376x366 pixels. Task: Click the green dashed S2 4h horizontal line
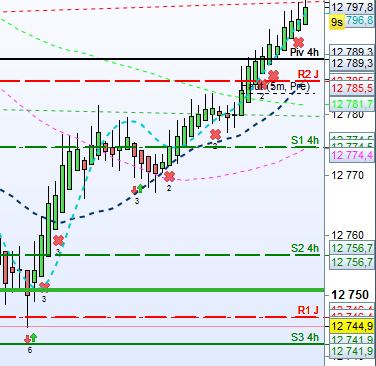162,255
